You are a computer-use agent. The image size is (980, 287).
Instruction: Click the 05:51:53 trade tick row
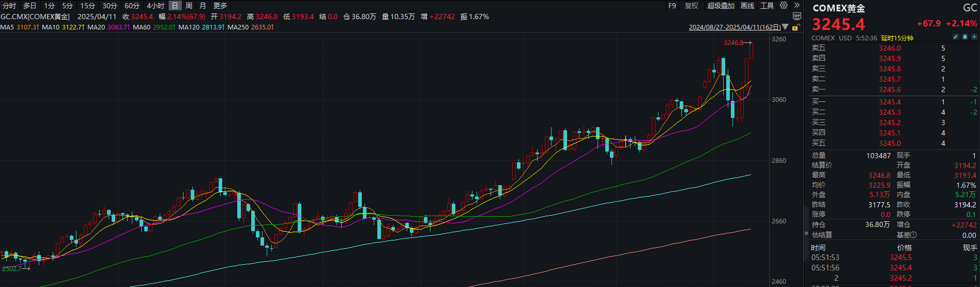coord(894,258)
